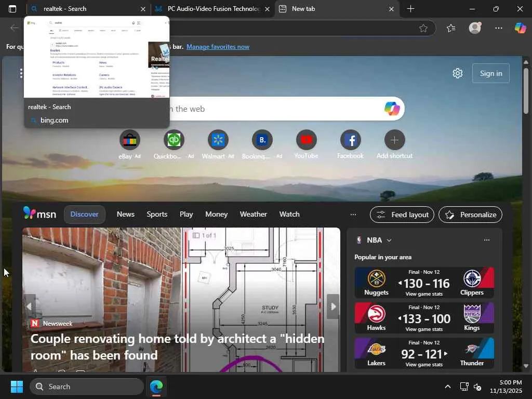
Task: Show hidden system tray icons chevron
Action: (x=447, y=387)
